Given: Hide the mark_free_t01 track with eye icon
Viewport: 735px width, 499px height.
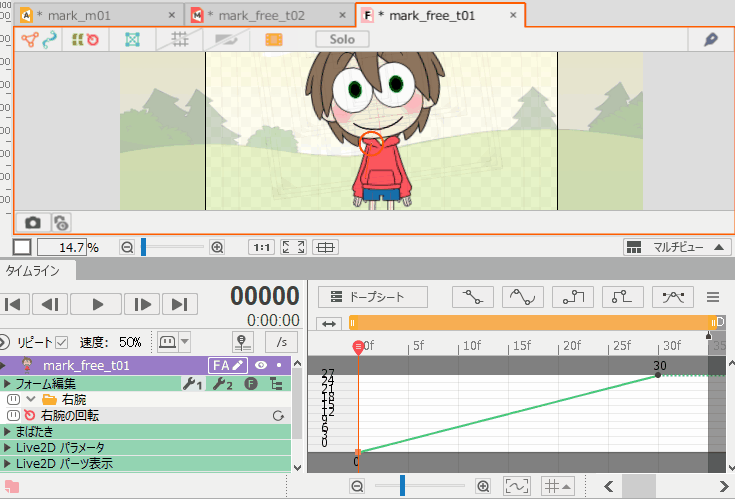Looking at the screenshot, I should pyautogui.click(x=260, y=366).
